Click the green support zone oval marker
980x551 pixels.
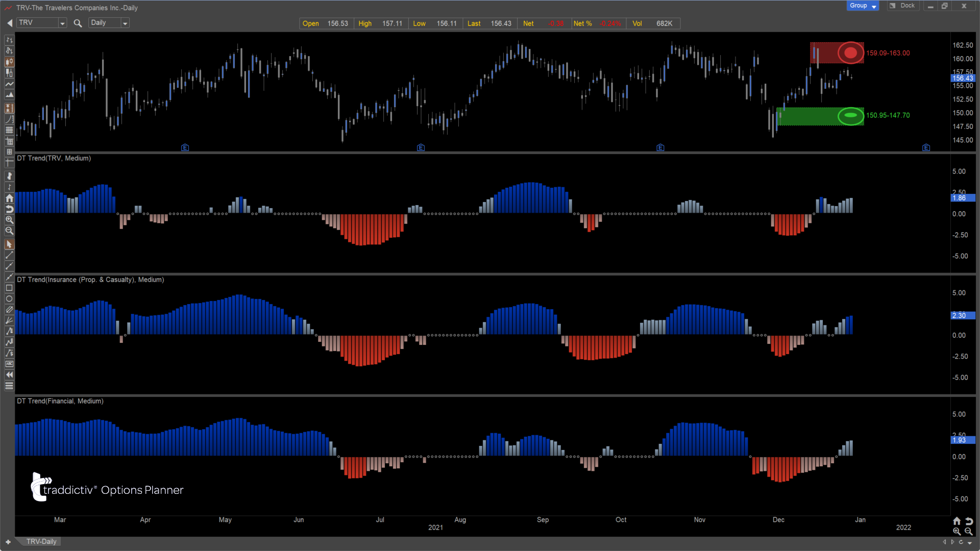[850, 116]
